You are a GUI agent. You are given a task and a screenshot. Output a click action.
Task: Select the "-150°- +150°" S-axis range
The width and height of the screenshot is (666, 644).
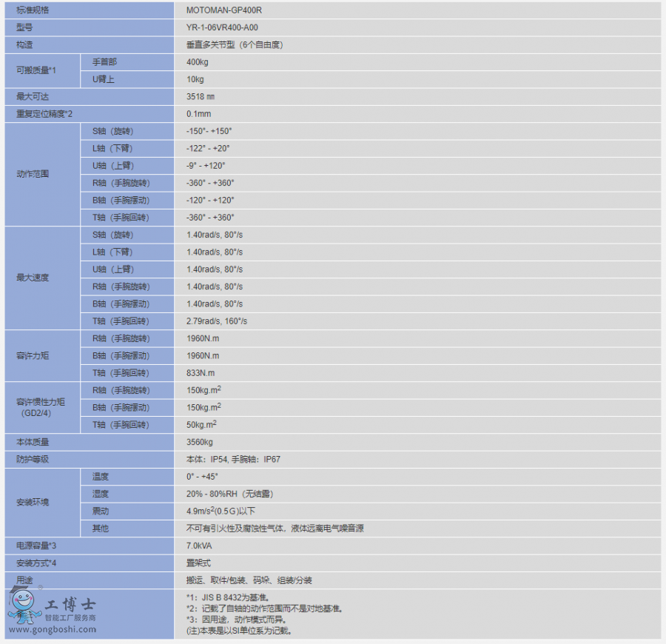point(209,131)
